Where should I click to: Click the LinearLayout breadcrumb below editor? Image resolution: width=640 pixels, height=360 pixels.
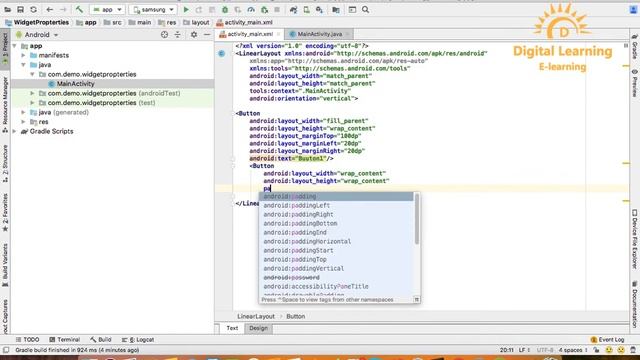(256, 316)
